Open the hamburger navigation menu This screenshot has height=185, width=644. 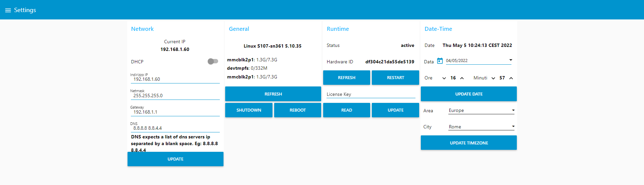pos(8,10)
